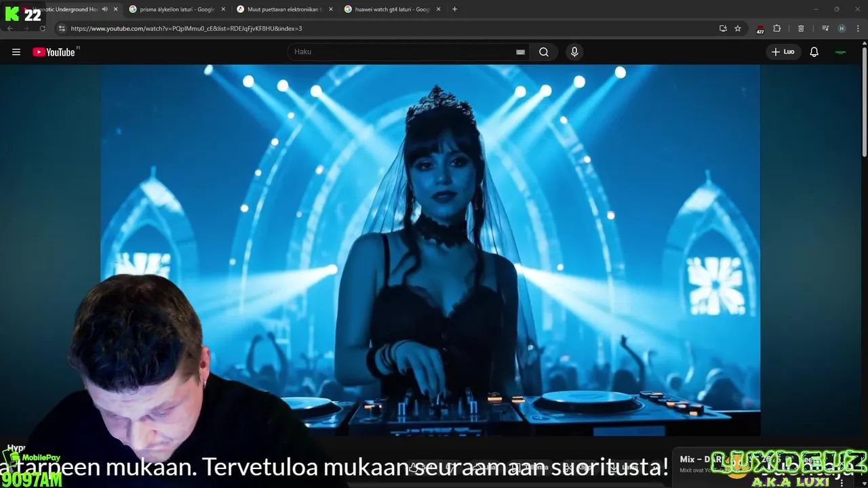
Task: Open the browser profile H avatar
Action: pyautogui.click(x=842, y=28)
